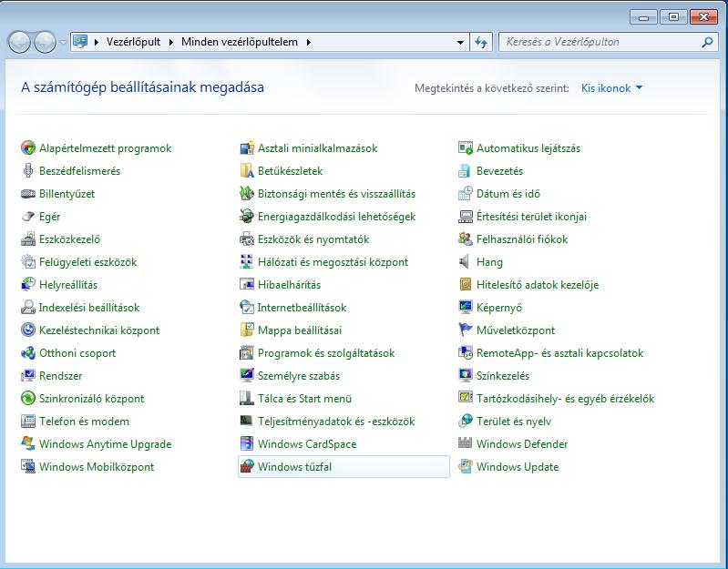Click the Képernyő display icon
Image resolution: width=728 pixels, height=569 pixels.
(x=465, y=307)
